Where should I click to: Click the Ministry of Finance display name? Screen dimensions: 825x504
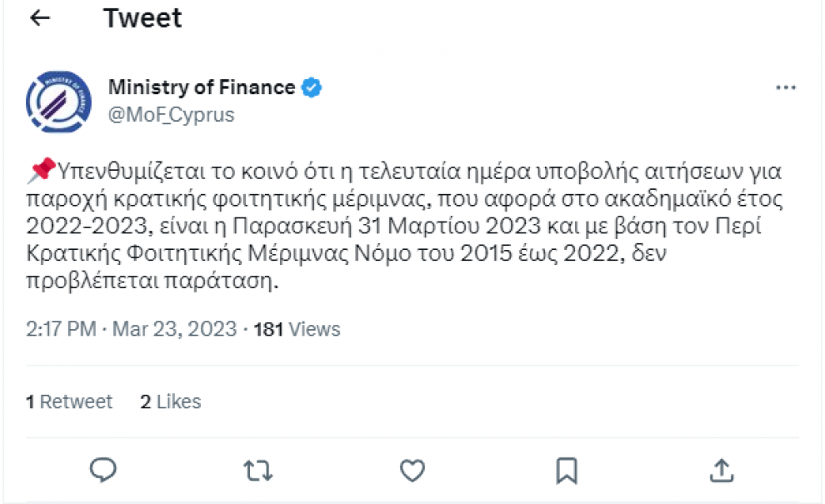pyautogui.click(x=202, y=87)
